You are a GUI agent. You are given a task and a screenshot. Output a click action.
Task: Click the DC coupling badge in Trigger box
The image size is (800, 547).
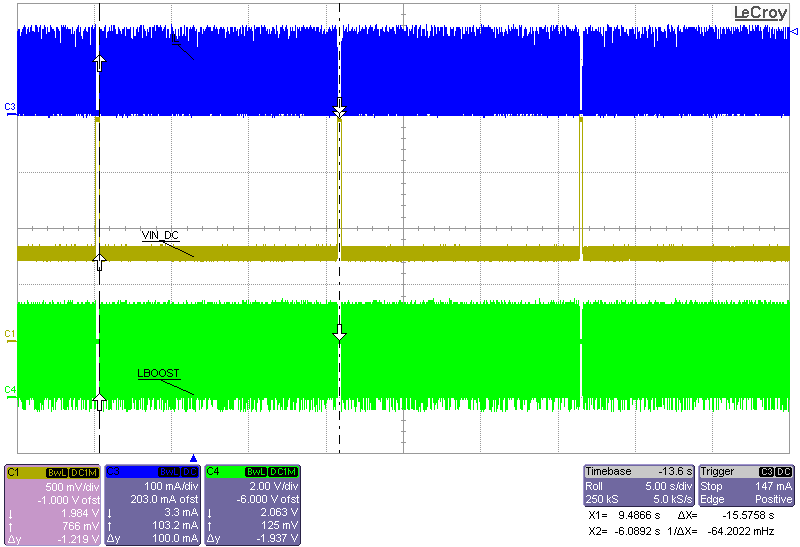[x=784, y=472]
